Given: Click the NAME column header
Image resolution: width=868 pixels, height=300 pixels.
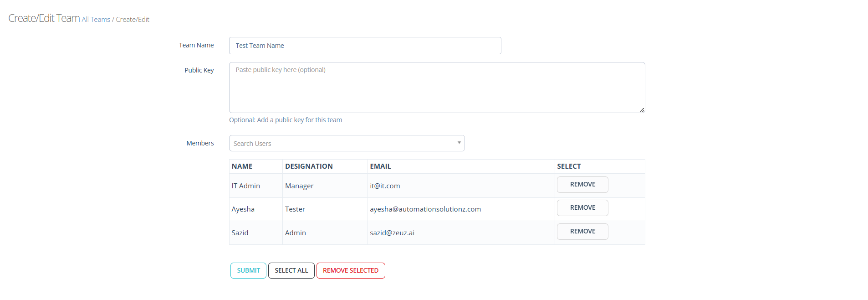Looking at the screenshot, I should 242,166.
